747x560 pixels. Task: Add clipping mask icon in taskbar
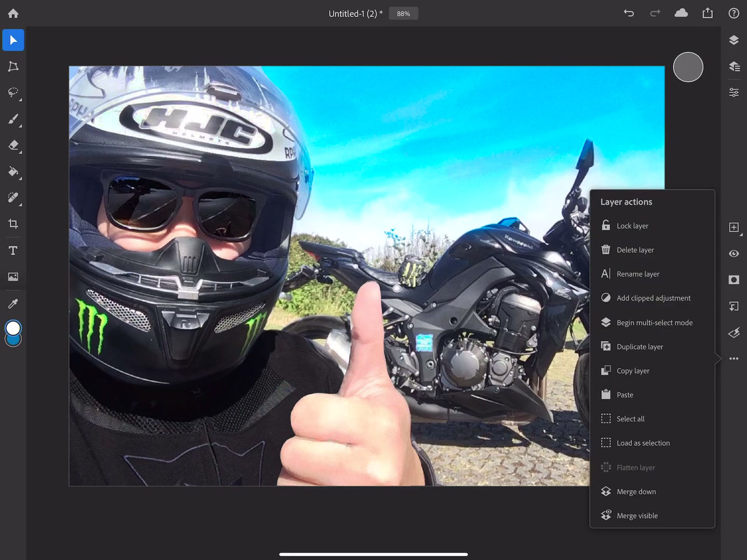point(734,306)
